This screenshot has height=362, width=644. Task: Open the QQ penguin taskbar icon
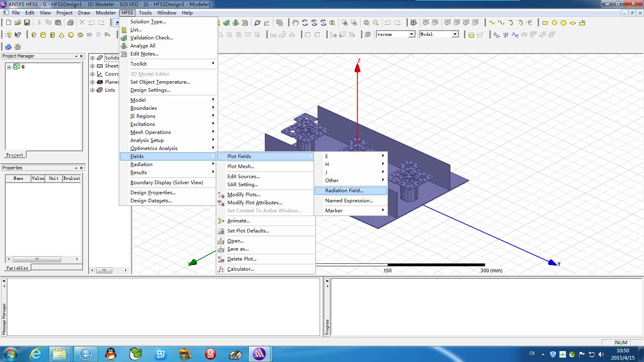tap(110, 354)
